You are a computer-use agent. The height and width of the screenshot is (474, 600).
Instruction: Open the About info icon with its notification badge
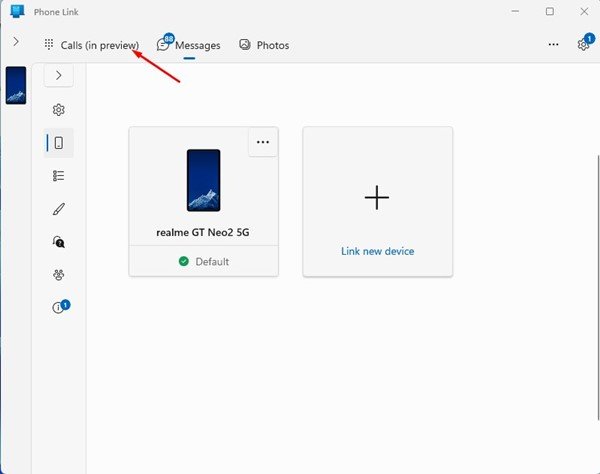(60, 307)
